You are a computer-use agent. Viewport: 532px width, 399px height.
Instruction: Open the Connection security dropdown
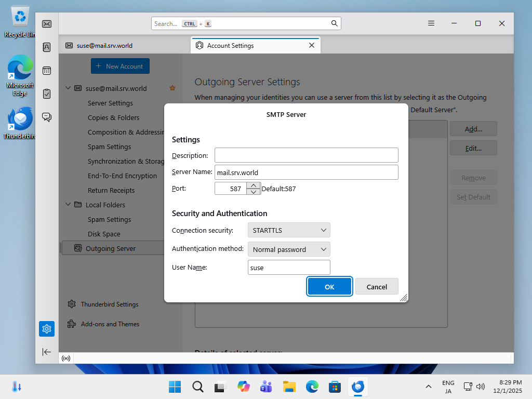pyautogui.click(x=289, y=230)
